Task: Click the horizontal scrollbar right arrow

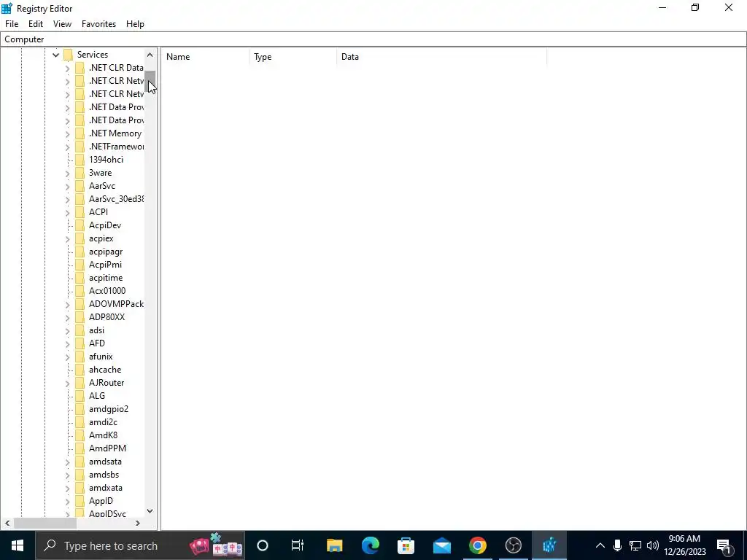Action: click(138, 524)
